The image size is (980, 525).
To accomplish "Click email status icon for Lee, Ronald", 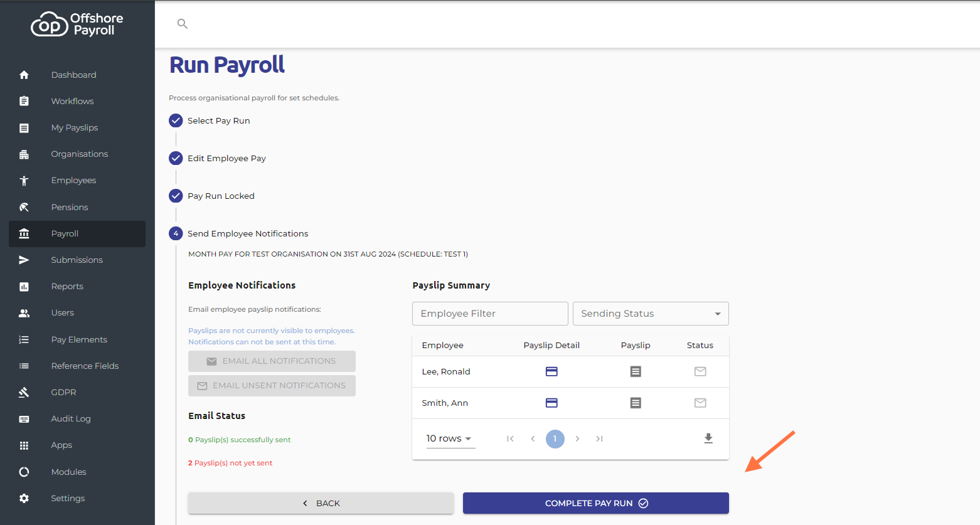I will click(x=700, y=371).
